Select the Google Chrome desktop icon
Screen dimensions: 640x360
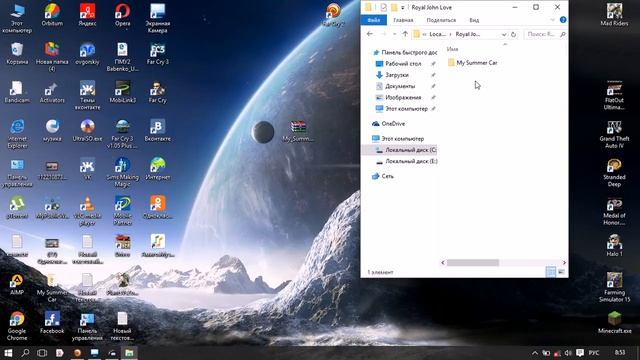pos(17,326)
